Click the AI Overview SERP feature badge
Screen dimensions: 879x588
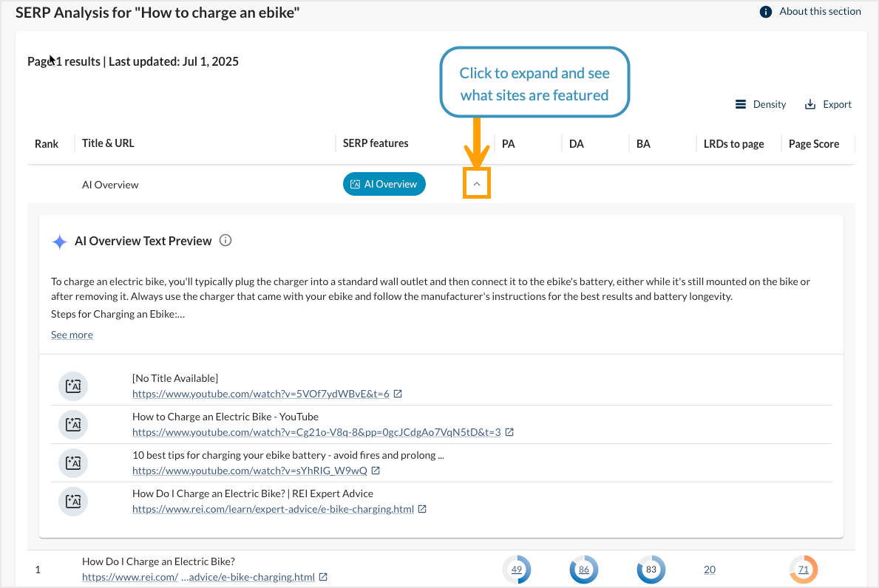click(x=384, y=184)
